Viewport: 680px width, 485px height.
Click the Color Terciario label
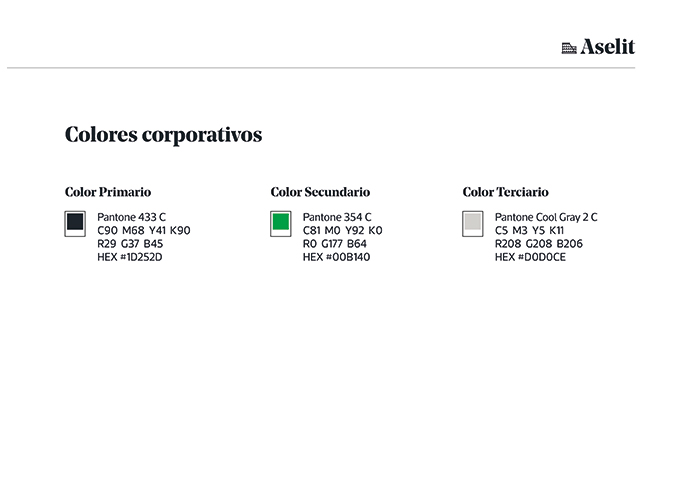pyautogui.click(x=505, y=192)
